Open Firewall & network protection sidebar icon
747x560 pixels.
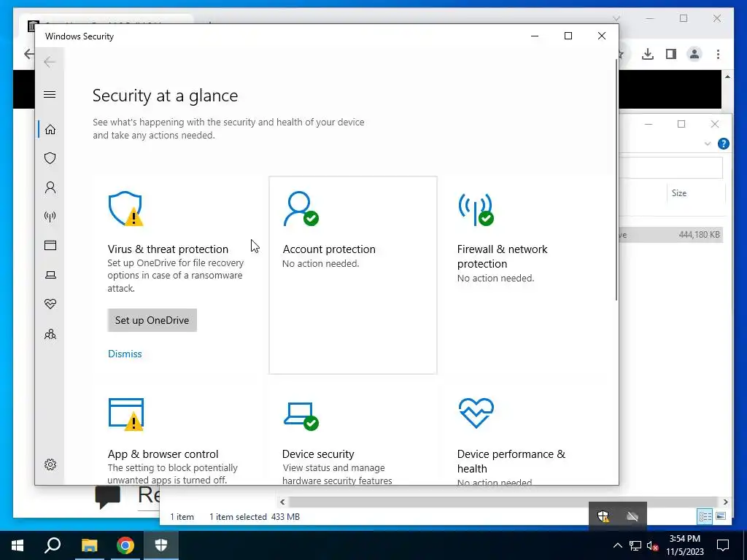[50, 217]
